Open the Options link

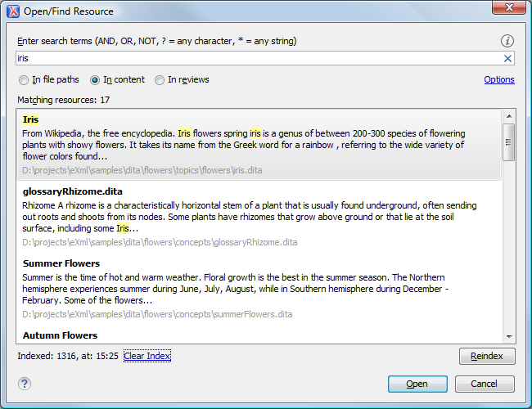tap(499, 80)
